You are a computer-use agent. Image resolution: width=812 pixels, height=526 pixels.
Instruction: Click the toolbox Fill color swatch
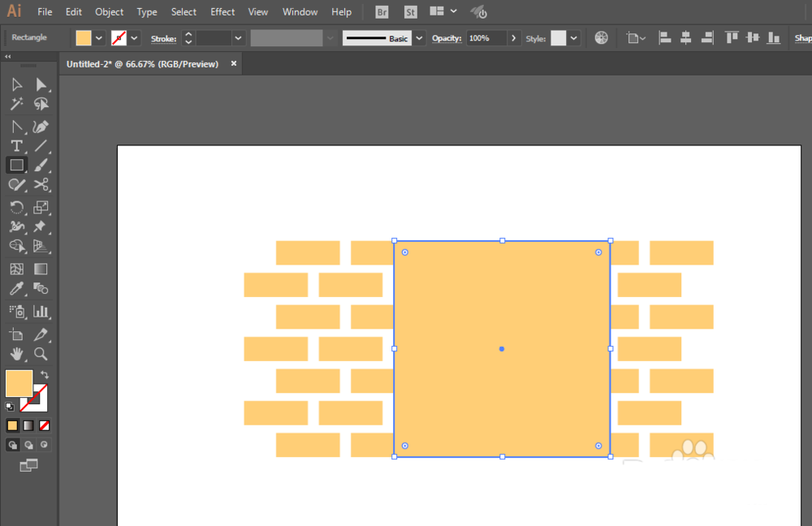(19, 383)
